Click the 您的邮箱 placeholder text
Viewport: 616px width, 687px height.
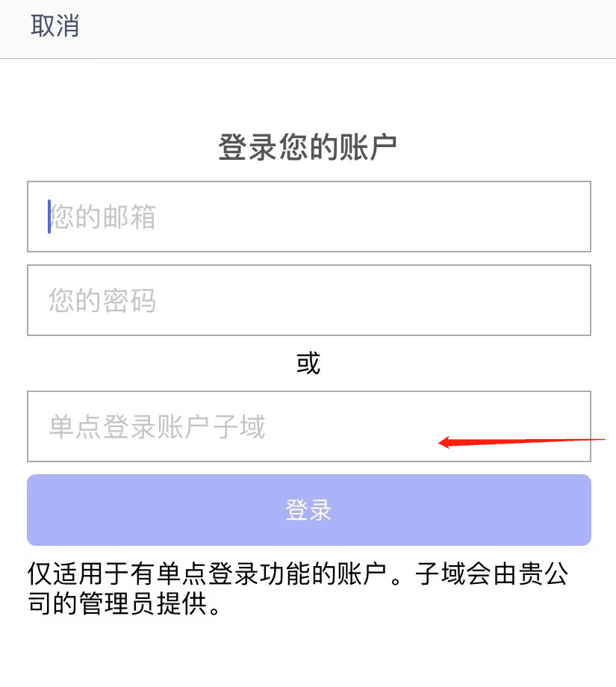pos(102,217)
